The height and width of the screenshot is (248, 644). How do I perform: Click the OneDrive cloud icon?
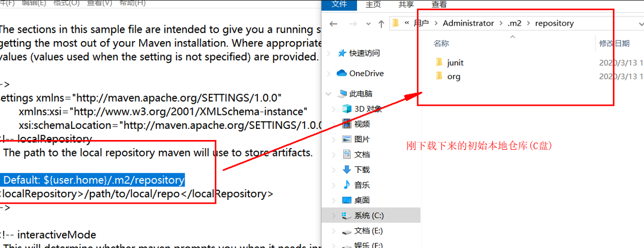(x=342, y=73)
